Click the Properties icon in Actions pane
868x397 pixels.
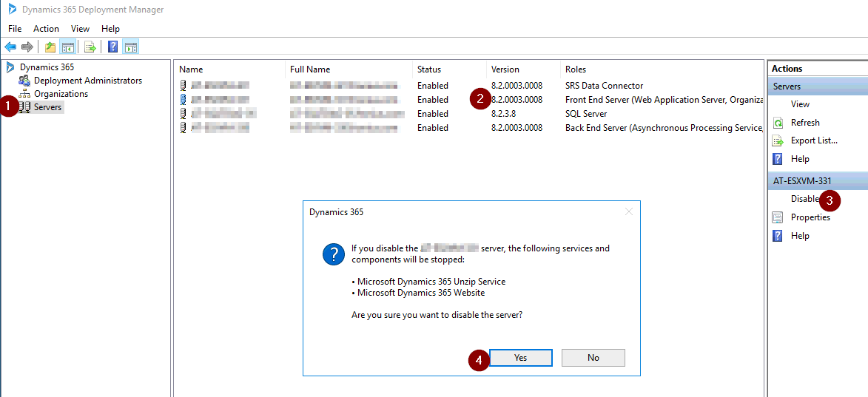[778, 217]
